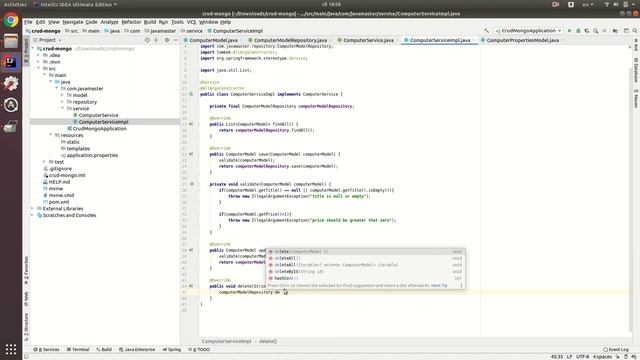640x360 pixels.
Task: Open Files manager from the dock
Action: click(11, 41)
